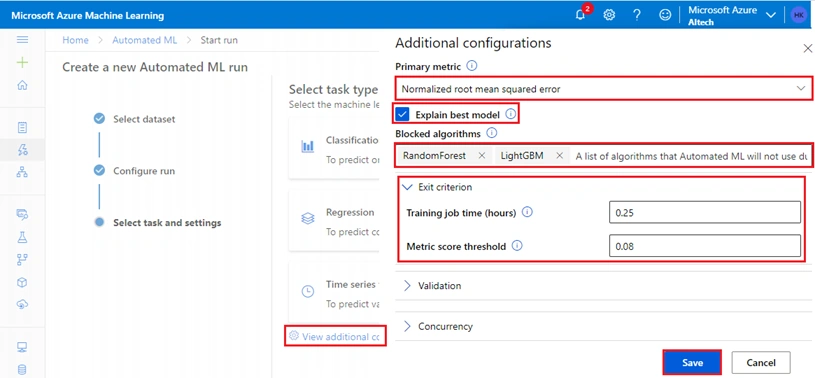Click info icon next to Explain best model

[511, 114]
